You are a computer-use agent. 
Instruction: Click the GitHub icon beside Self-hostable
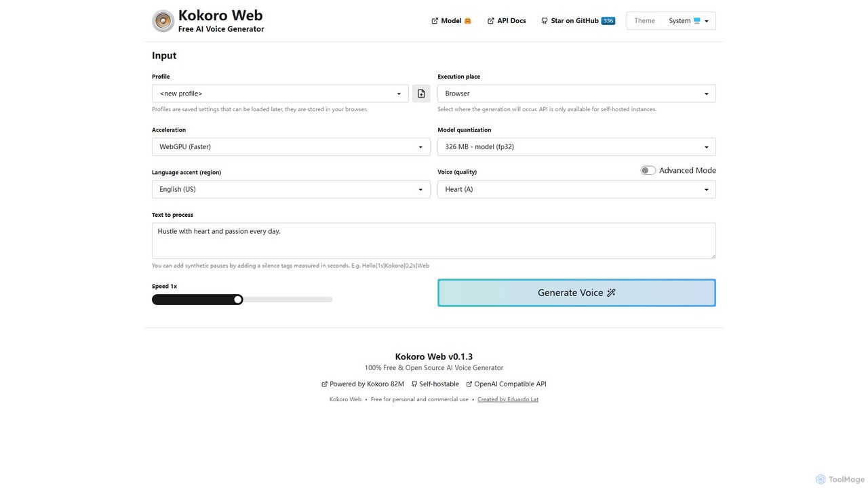(x=414, y=384)
